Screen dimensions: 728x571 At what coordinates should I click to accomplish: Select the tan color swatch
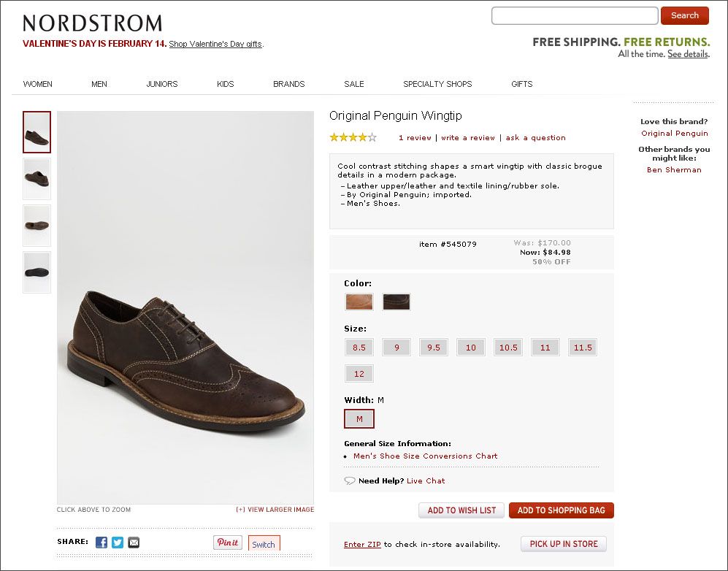coord(359,302)
